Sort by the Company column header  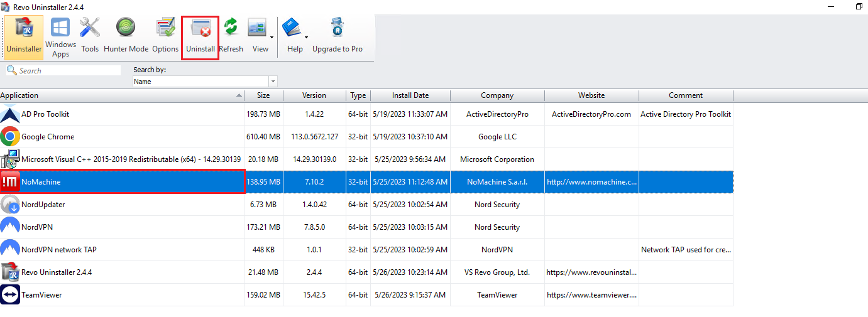pyautogui.click(x=497, y=95)
